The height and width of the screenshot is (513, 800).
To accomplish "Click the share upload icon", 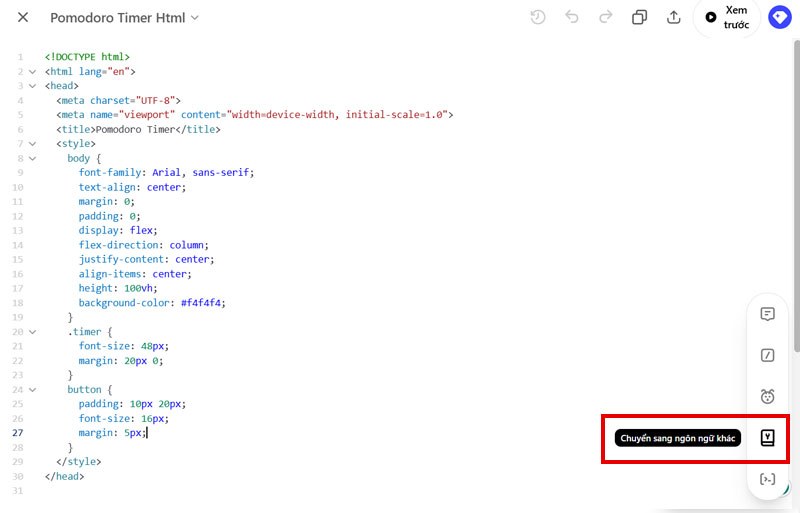I will point(673,17).
